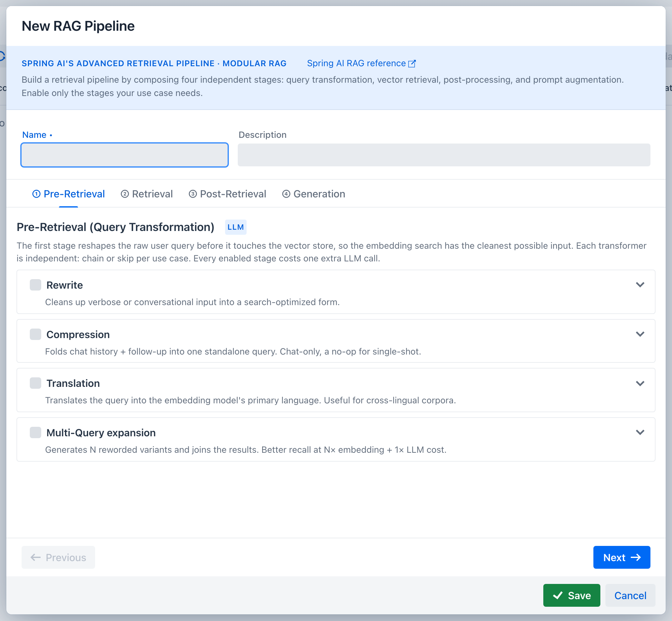This screenshot has width=672, height=621.
Task: Toggle the Multi-Query expansion checkbox
Action: click(35, 432)
